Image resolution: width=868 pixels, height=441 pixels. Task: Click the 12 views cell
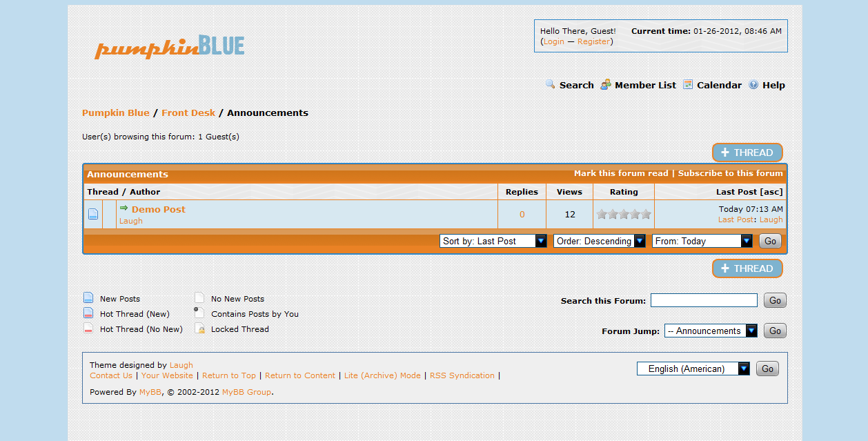click(570, 214)
